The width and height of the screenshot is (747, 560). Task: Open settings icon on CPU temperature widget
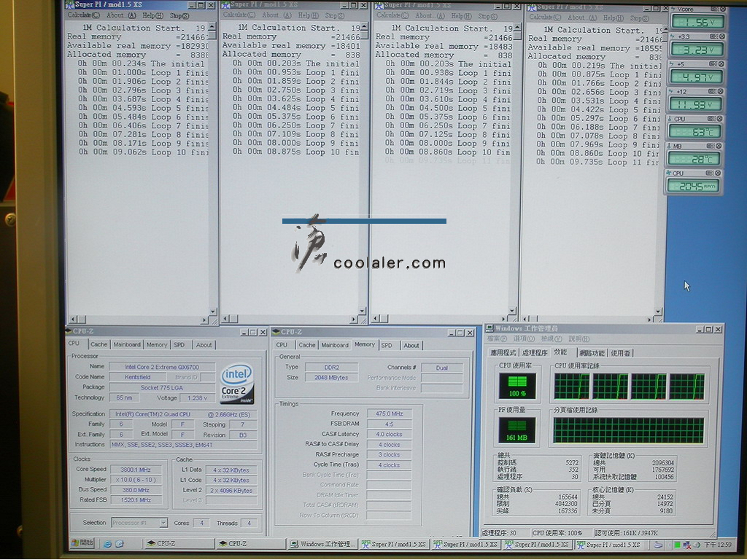pyautogui.click(x=712, y=119)
